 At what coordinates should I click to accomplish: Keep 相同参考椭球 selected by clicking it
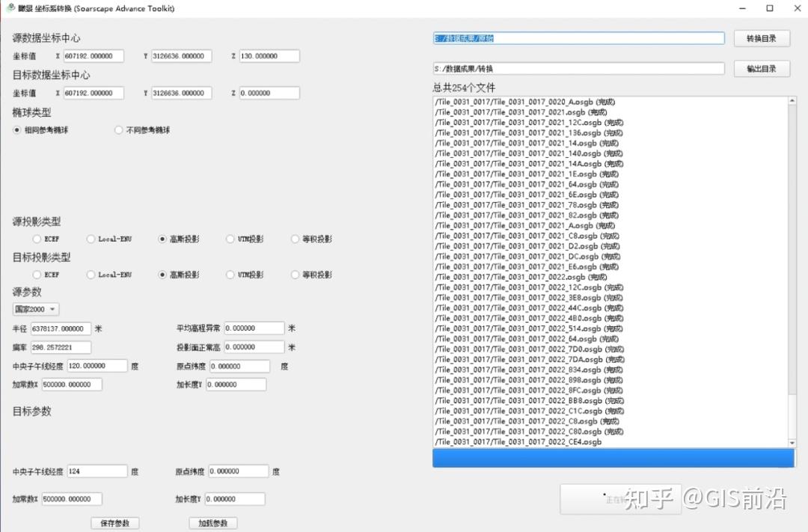(16, 129)
